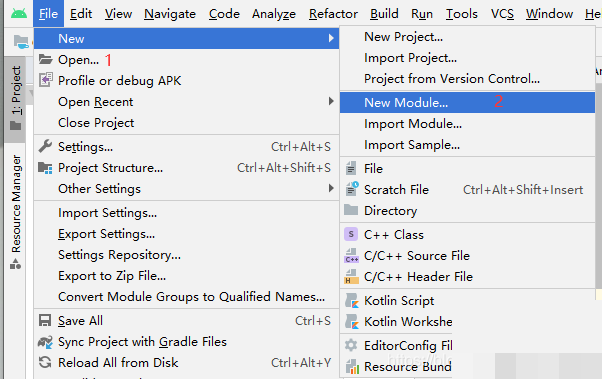
Task: Select Export Settings...
Action: [186, 234]
